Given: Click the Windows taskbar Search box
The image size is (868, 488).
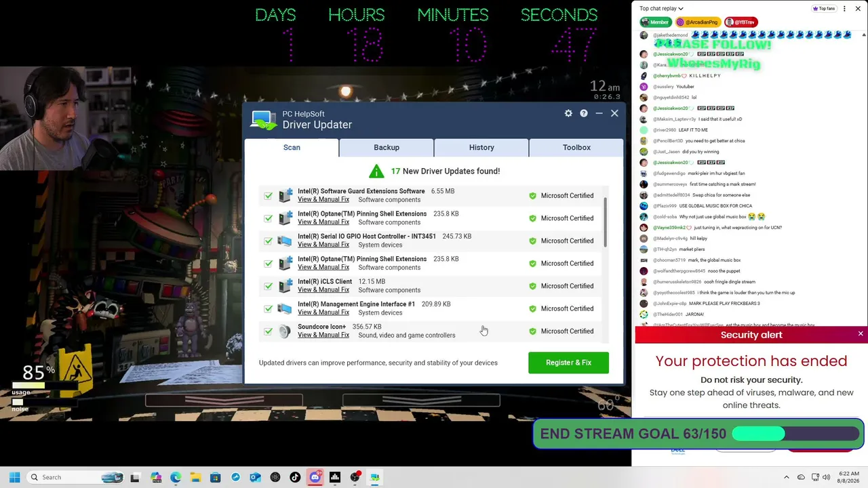Looking at the screenshot, I should click(x=76, y=477).
